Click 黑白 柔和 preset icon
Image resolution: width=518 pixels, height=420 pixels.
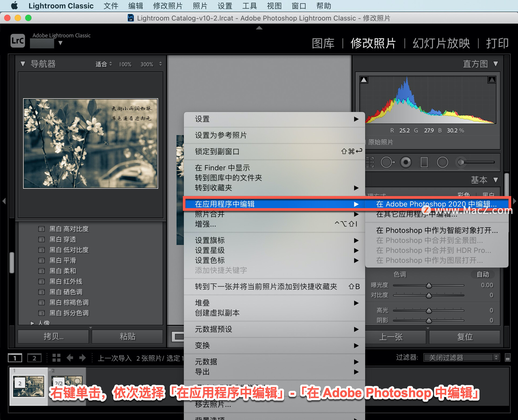point(41,271)
